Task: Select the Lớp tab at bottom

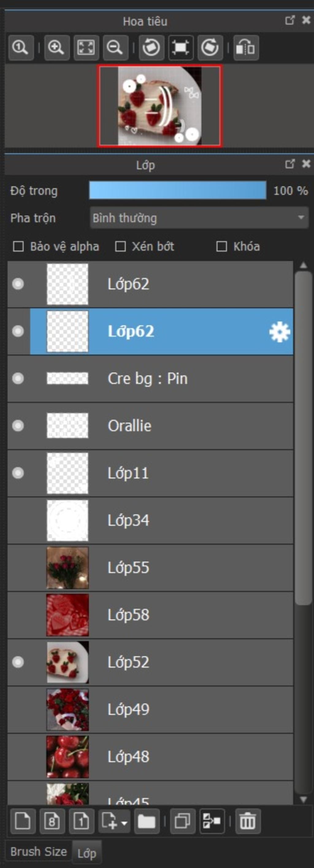Action: click(86, 854)
